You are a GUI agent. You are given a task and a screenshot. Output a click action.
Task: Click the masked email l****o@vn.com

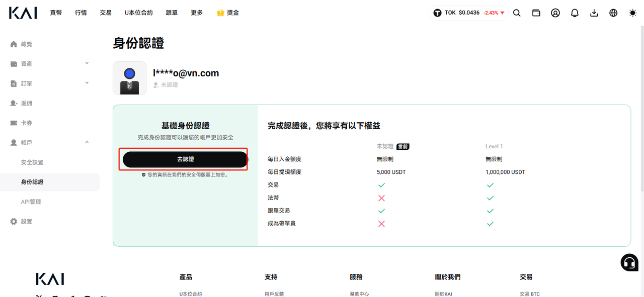(x=186, y=73)
